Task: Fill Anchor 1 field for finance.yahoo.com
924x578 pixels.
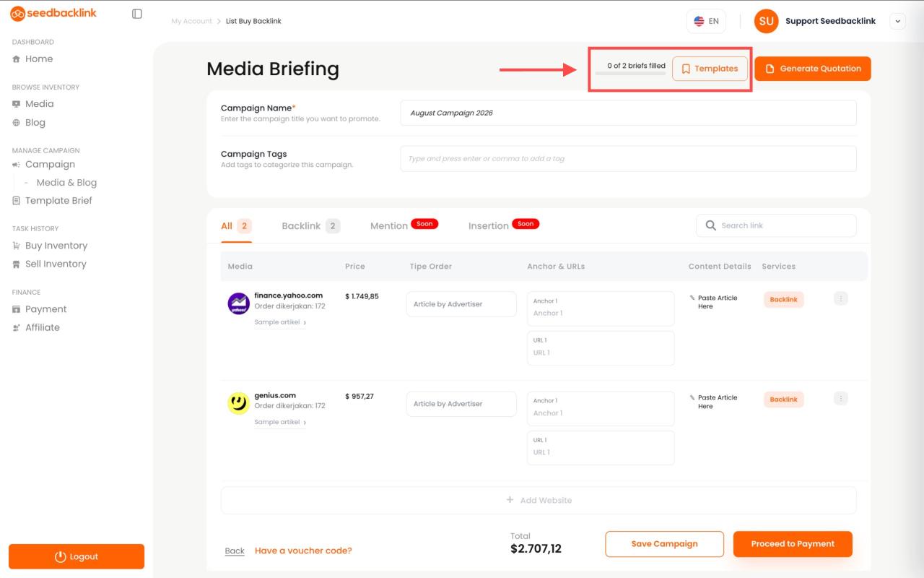Action: click(x=601, y=309)
